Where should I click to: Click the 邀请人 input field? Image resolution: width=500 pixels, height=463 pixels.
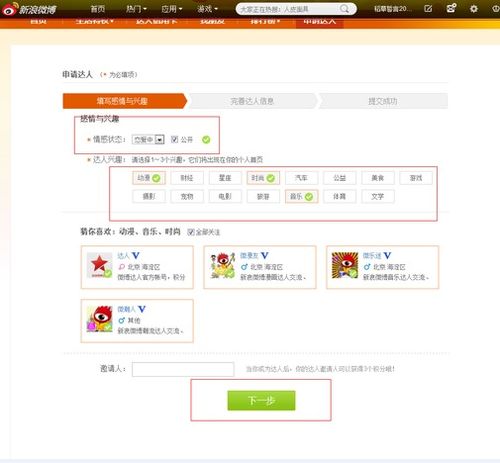[x=183, y=369]
